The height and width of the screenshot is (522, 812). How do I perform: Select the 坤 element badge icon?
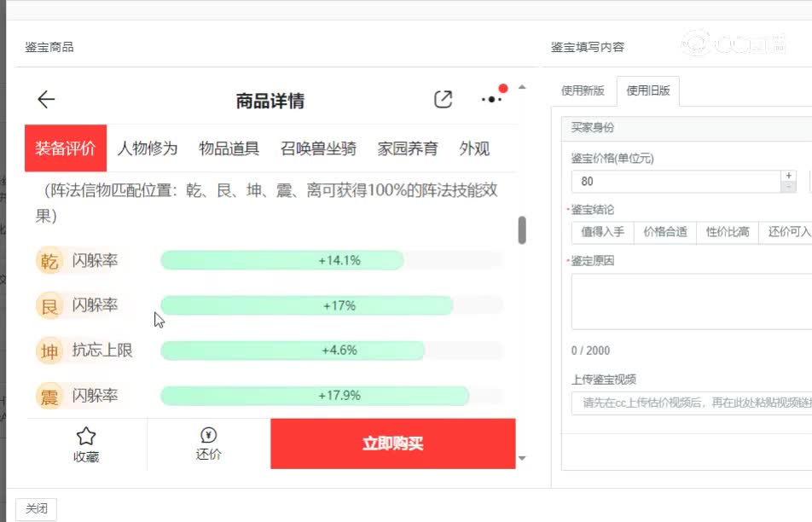51,350
